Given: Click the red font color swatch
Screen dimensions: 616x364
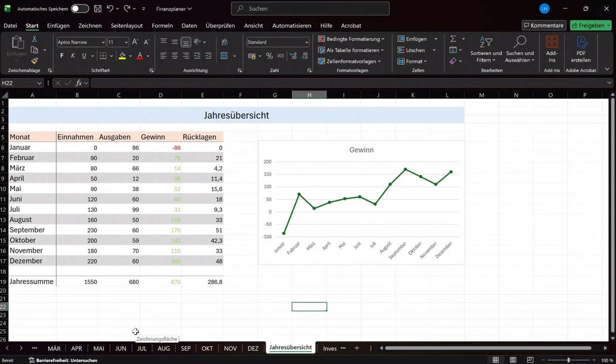Looking at the screenshot, I should [x=139, y=55].
